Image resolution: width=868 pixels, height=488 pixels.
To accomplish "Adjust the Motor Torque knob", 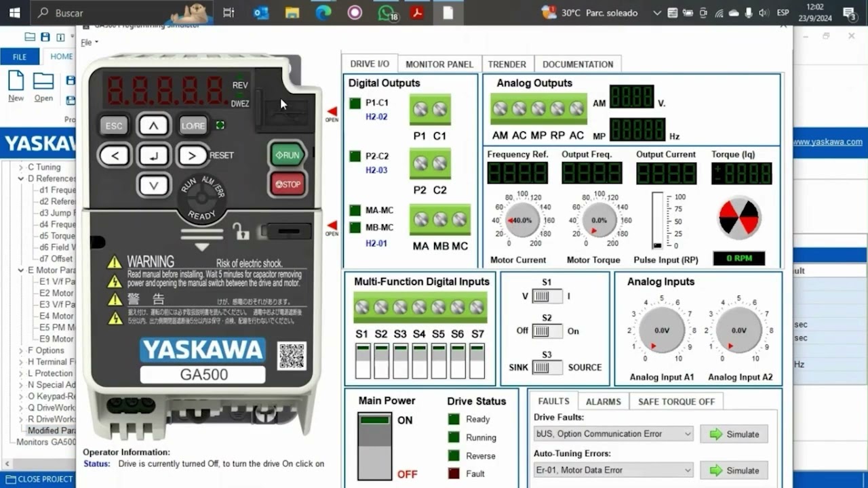I will pos(599,220).
